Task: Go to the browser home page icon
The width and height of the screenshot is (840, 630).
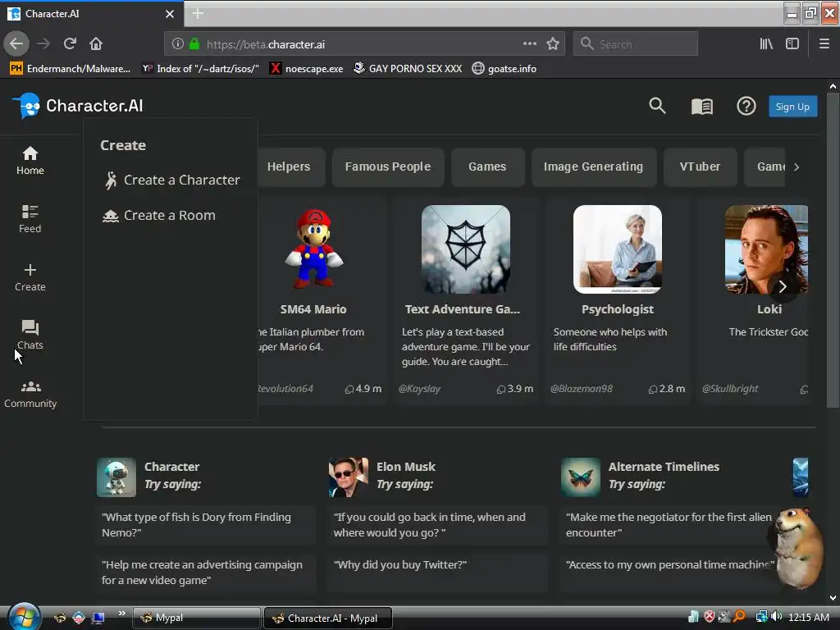Action: [x=96, y=44]
